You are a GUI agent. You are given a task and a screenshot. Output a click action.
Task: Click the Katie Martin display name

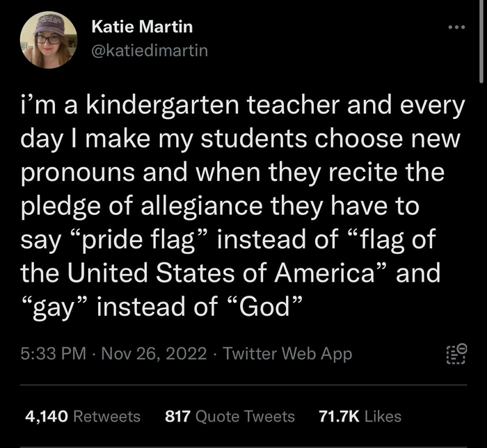pyautogui.click(x=143, y=27)
